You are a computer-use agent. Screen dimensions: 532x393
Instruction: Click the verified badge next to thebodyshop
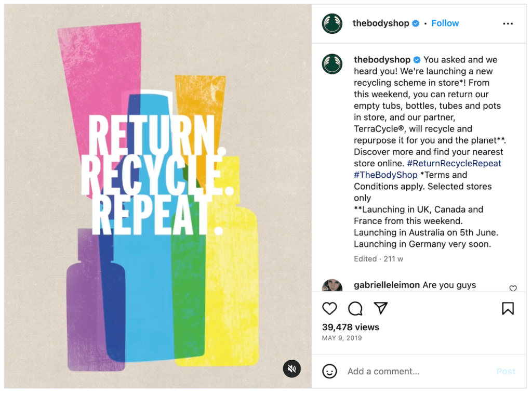415,23
